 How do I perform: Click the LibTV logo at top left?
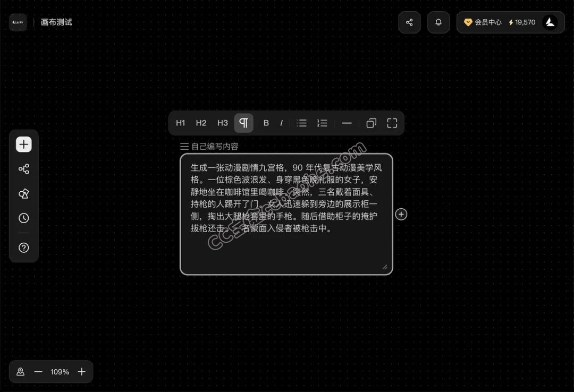coord(18,22)
